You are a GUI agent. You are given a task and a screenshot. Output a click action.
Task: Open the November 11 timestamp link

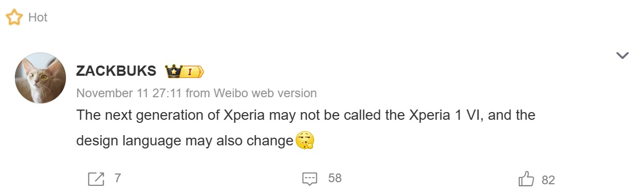click(x=129, y=93)
